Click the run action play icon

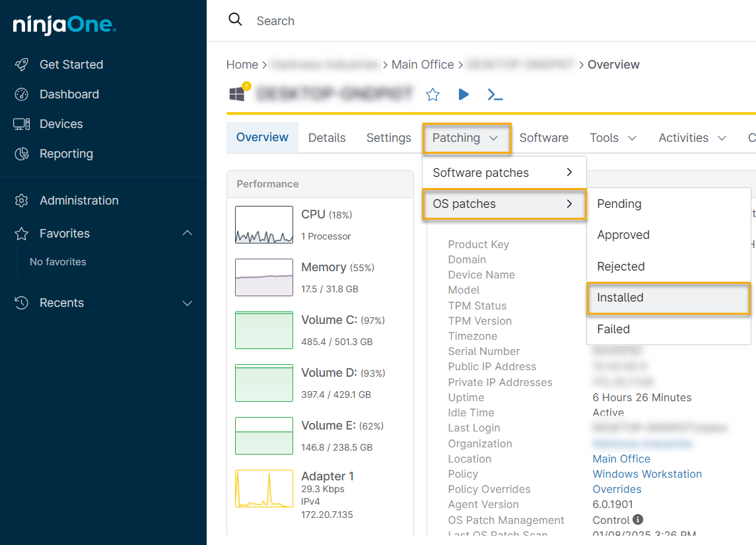click(464, 94)
